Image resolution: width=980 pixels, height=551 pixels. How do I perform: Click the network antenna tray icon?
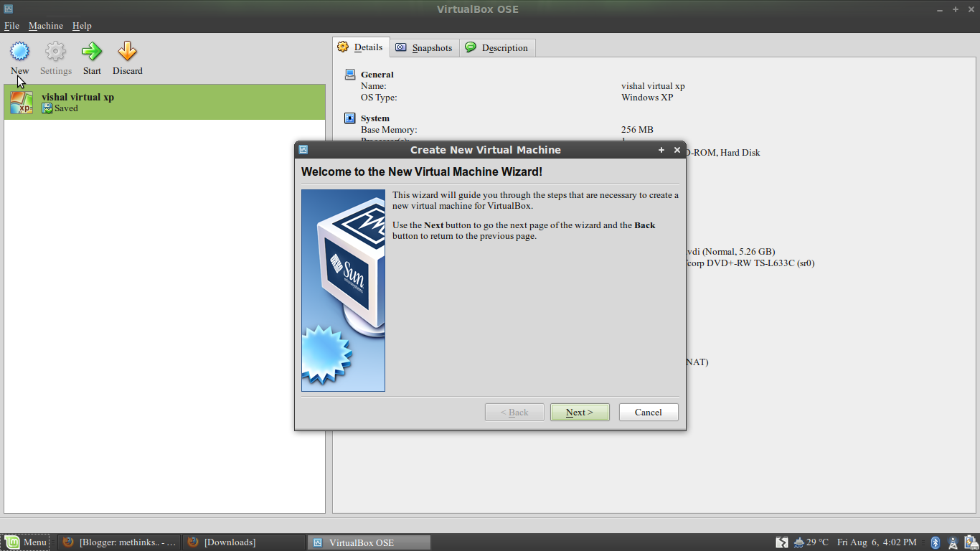click(x=953, y=542)
